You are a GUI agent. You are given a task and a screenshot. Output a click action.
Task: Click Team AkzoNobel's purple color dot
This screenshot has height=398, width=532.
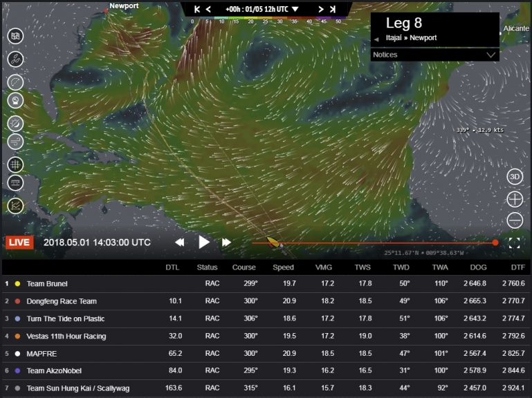point(18,371)
